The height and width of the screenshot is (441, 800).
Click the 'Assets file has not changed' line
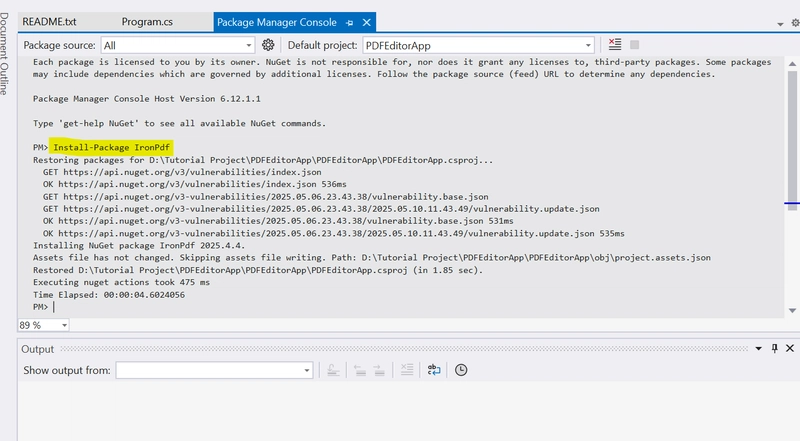tap(371, 258)
